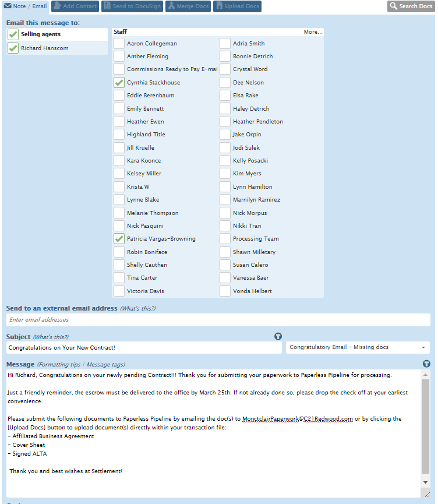Check the Nick Pasquini checkbox
Viewport: 438px width, 504px height.
(x=119, y=226)
